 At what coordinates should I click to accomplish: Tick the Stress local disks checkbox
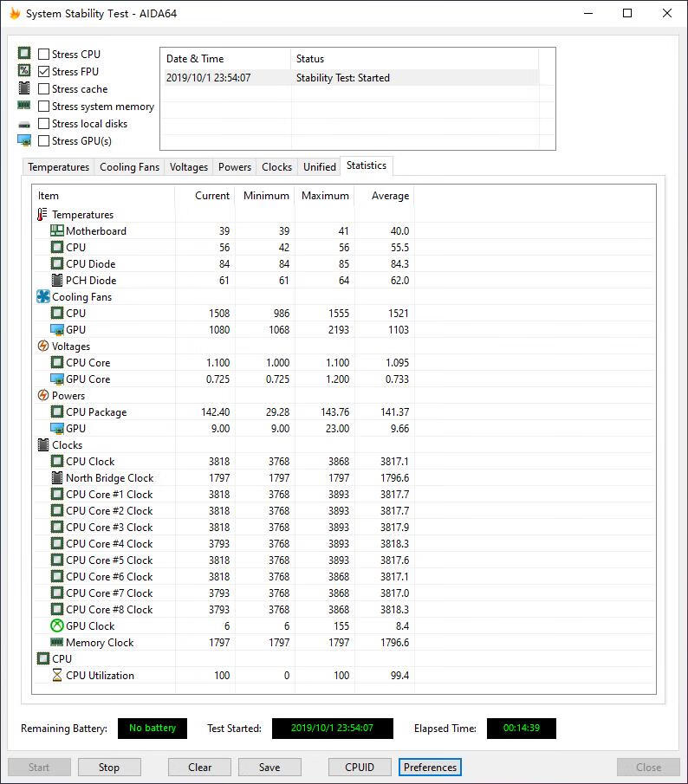(x=44, y=124)
